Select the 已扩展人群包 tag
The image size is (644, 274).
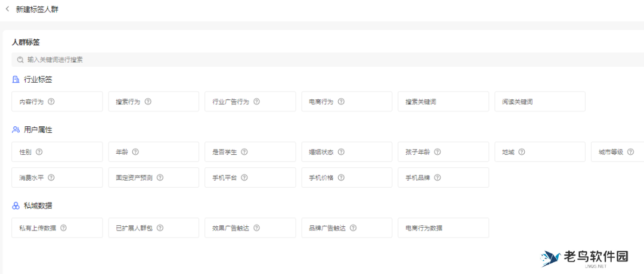point(153,228)
